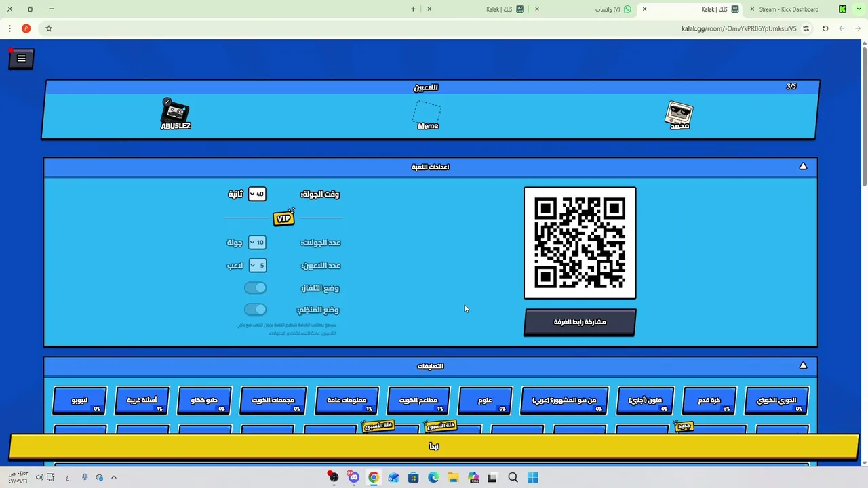Screen dimensions: 868x488
Task: Click the VIP badge
Action: point(283,218)
